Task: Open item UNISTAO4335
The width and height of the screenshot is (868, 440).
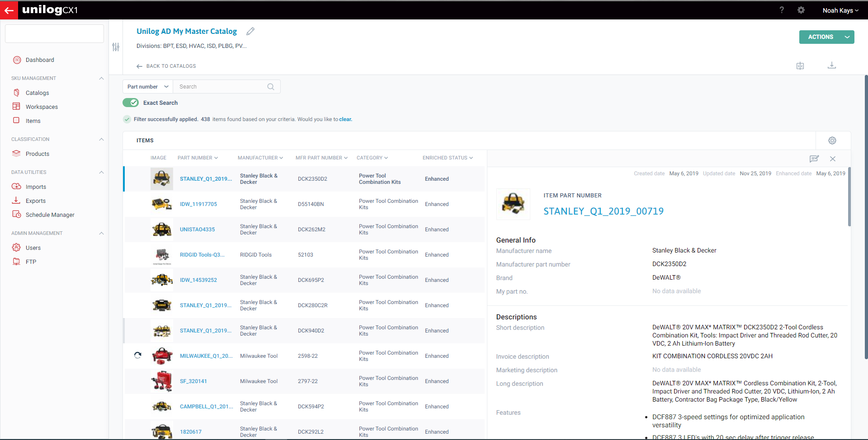Action: pyautogui.click(x=198, y=229)
